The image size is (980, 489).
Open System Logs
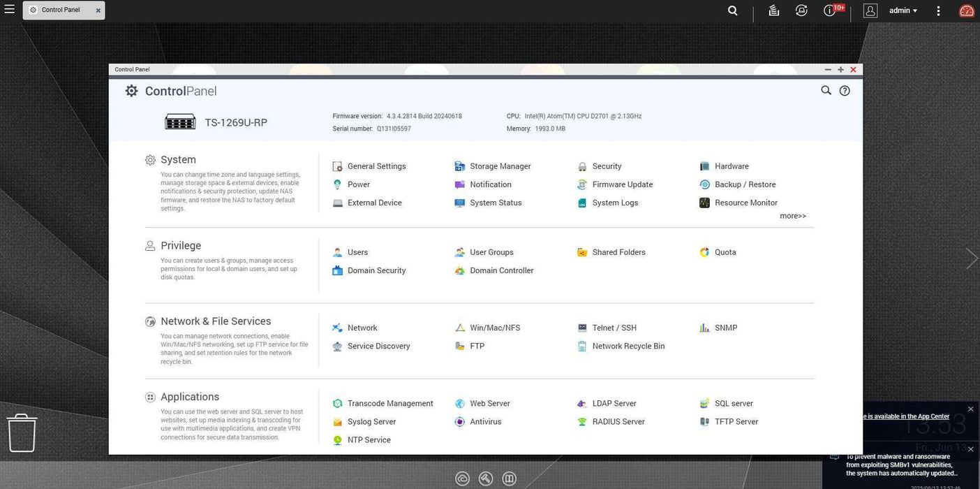pos(607,203)
